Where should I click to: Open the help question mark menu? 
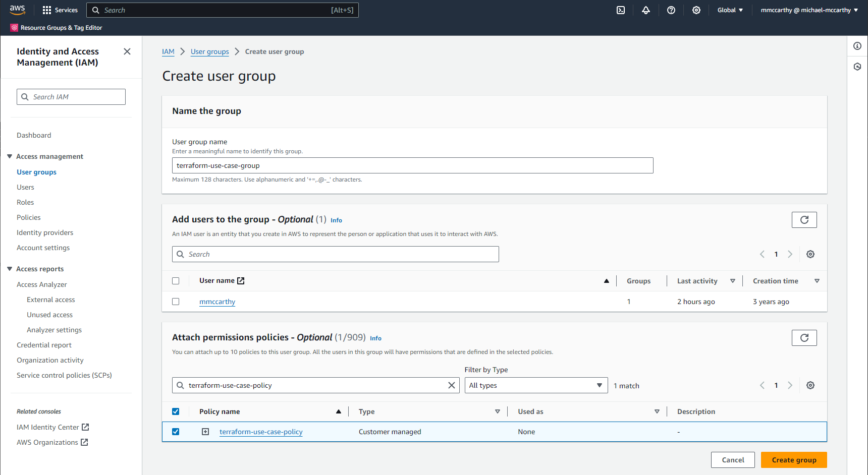(671, 10)
